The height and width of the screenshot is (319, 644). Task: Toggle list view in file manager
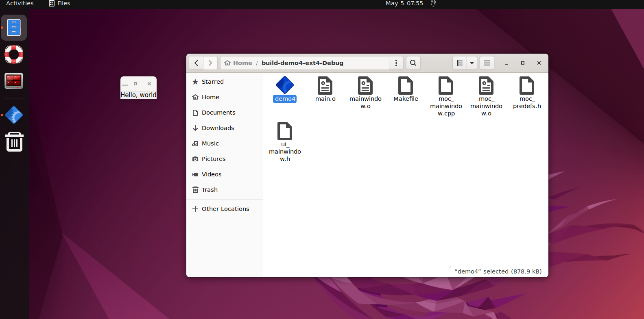click(x=460, y=63)
